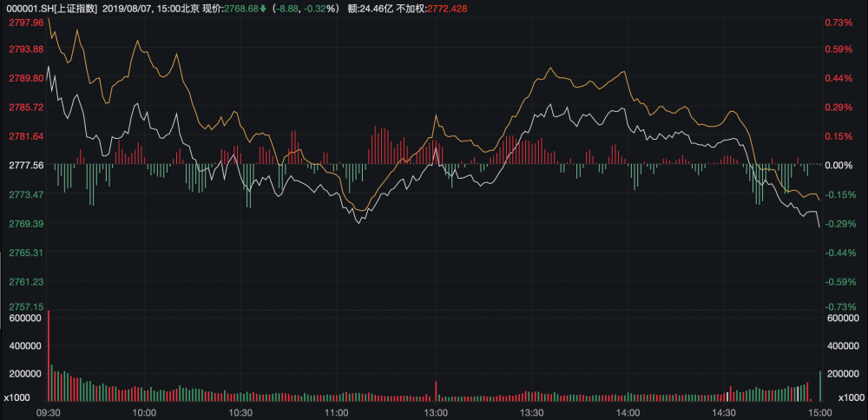868x420 pixels.
Task: Click the 11:00 time axis marker
Action: pos(336,412)
